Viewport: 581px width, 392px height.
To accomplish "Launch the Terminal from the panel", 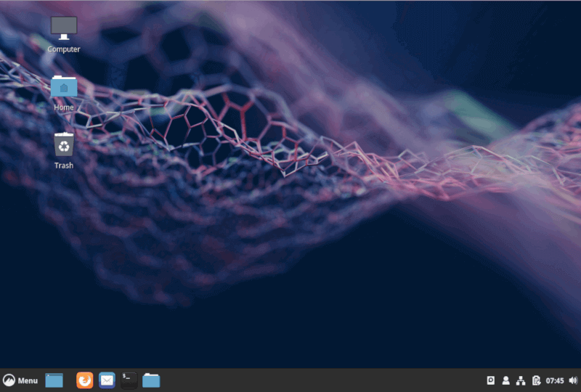I will tap(129, 380).
